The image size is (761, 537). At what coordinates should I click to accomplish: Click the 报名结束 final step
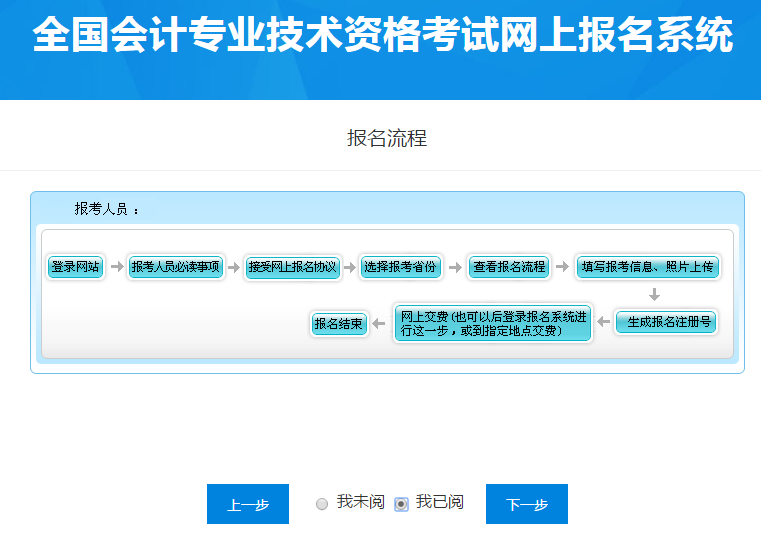(339, 324)
